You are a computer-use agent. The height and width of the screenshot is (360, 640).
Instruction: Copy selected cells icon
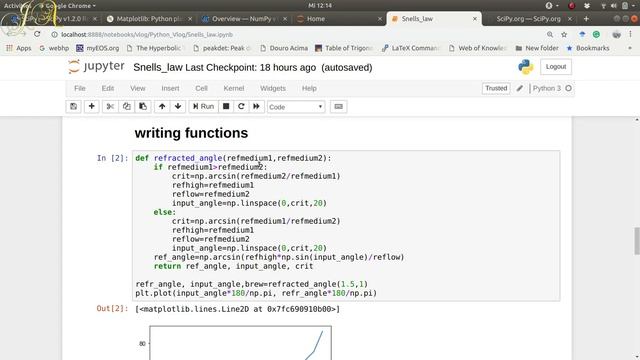pyautogui.click(x=127, y=107)
